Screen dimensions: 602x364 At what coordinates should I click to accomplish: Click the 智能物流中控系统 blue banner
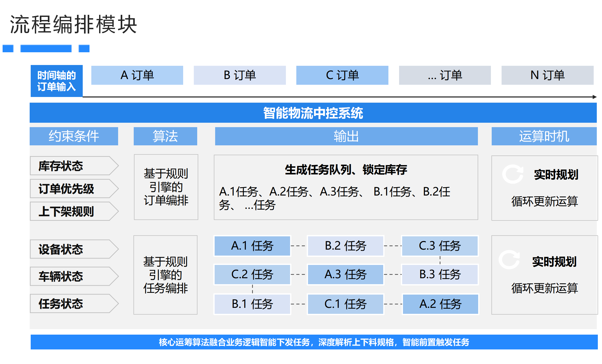pos(313,113)
